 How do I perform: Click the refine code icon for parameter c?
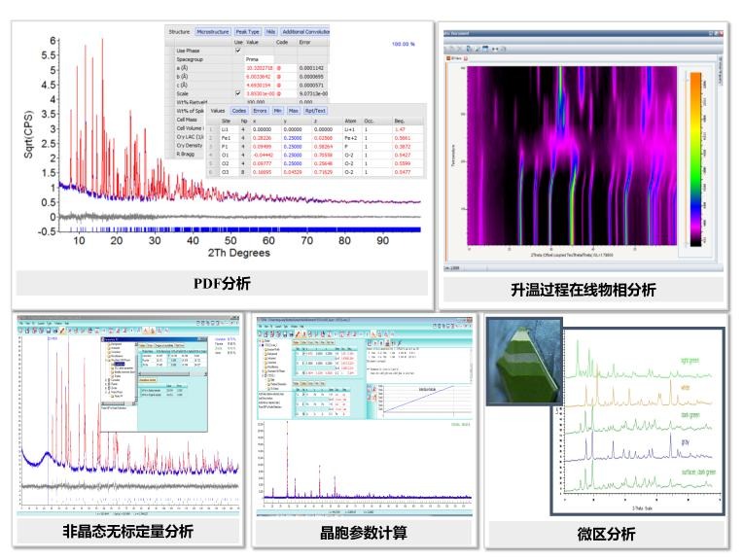click(x=278, y=85)
